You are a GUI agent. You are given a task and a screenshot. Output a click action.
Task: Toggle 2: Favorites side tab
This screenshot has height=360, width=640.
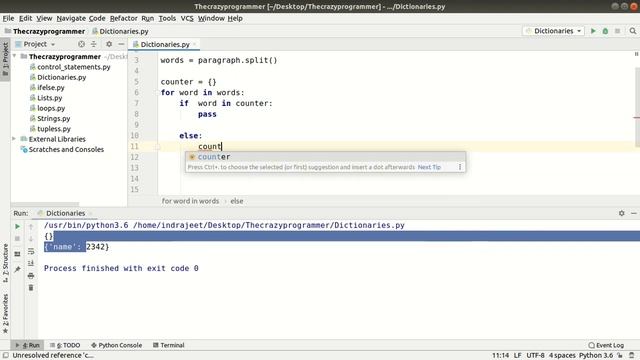[x=5, y=313]
